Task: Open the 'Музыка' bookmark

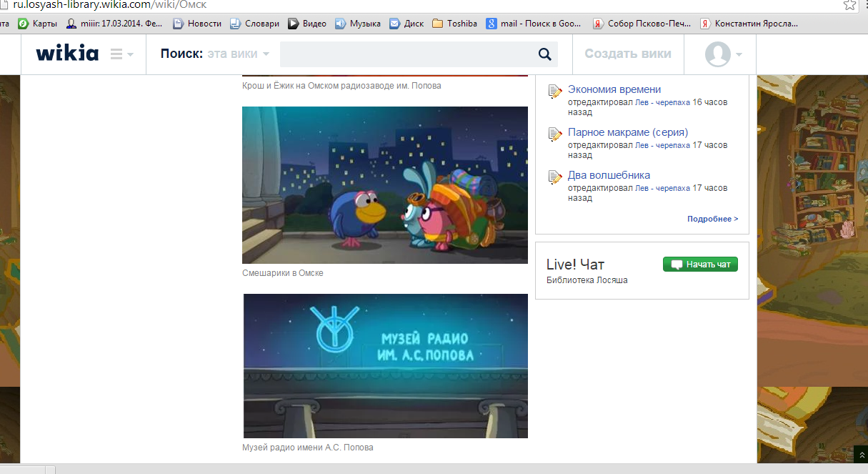Action: [x=358, y=24]
